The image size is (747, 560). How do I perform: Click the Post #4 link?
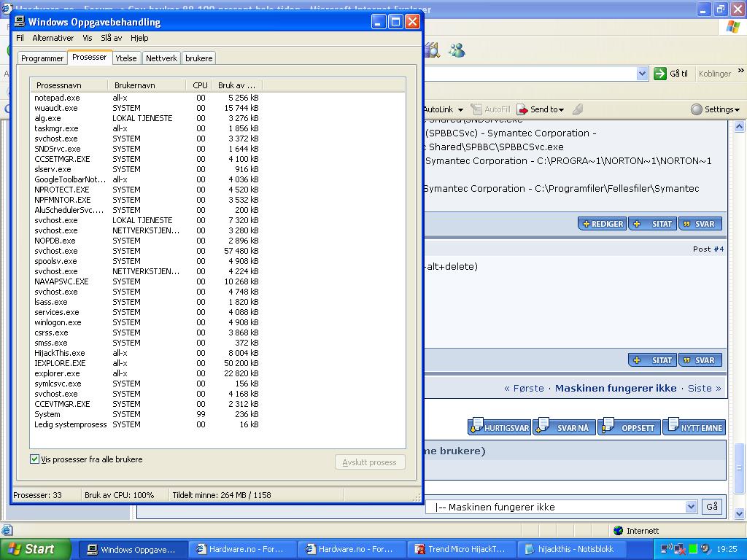click(708, 249)
